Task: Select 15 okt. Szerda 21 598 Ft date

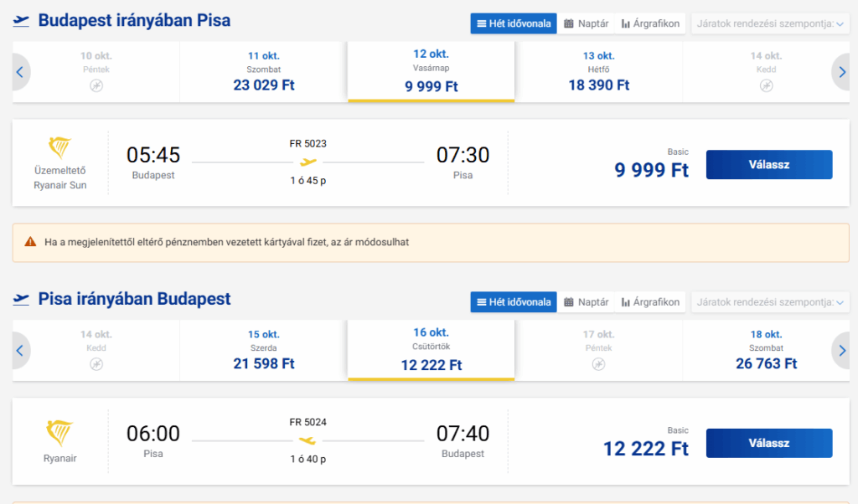Action: click(263, 351)
